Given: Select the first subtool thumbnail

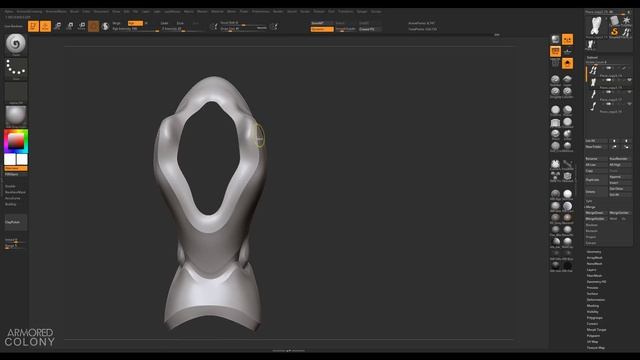Looking at the screenshot, I should click(x=593, y=71).
